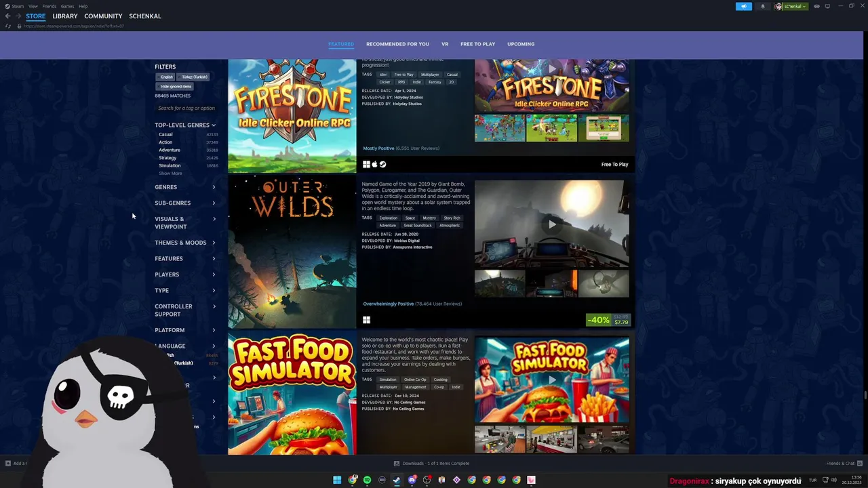Open Spotify from the taskbar
The height and width of the screenshot is (488, 868).
coord(367,480)
